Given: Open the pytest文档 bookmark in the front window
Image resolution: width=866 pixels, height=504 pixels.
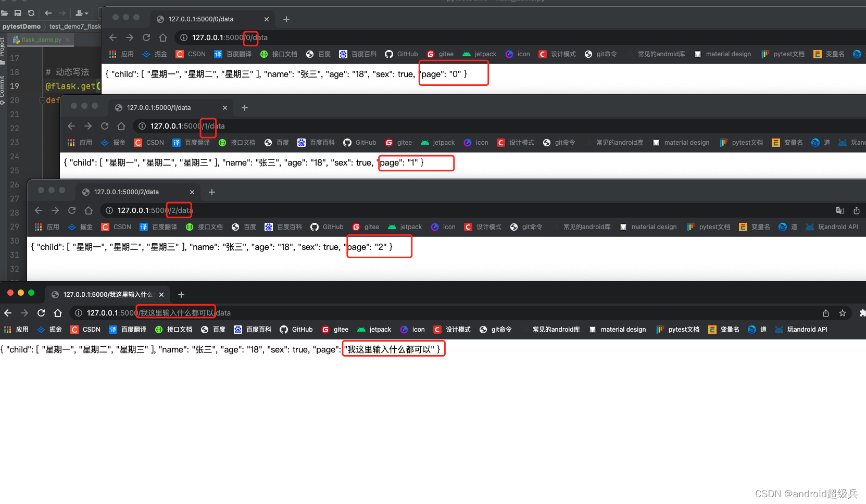Looking at the screenshot, I should [678, 330].
